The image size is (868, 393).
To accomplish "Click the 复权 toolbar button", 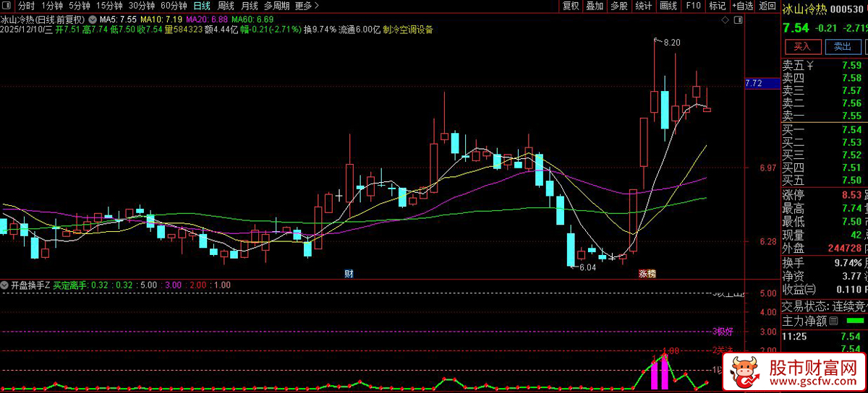I will tap(571, 6).
